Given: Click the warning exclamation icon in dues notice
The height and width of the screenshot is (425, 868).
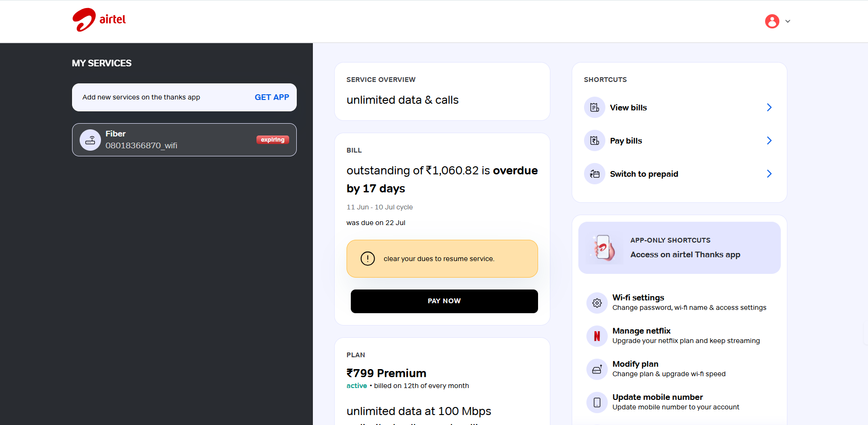Looking at the screenshot, I should [368, 259].
